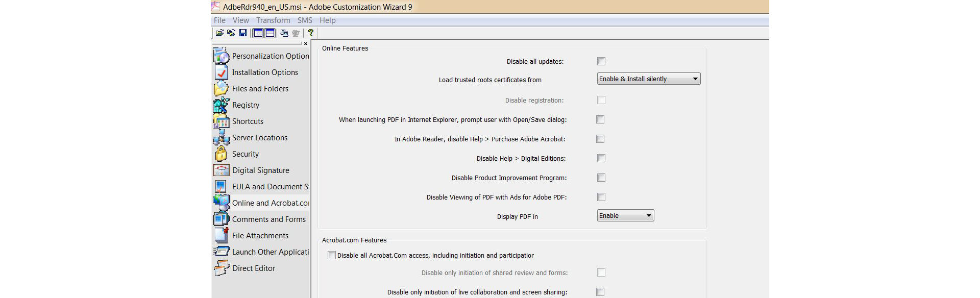Select the File Attachments icon
980x298 pixels.
(x=221, y=235)
